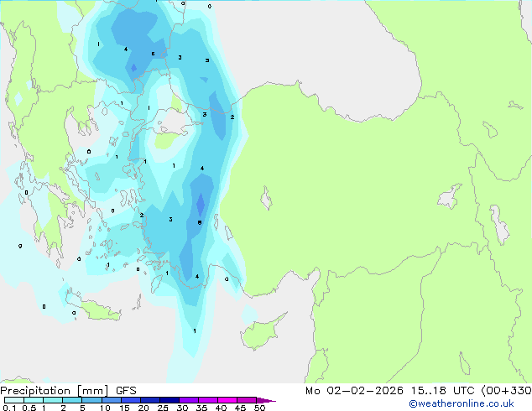Click the above-50 mm arrow tip of legend
This screenshot has width=532, height=411.
(266, 400)
